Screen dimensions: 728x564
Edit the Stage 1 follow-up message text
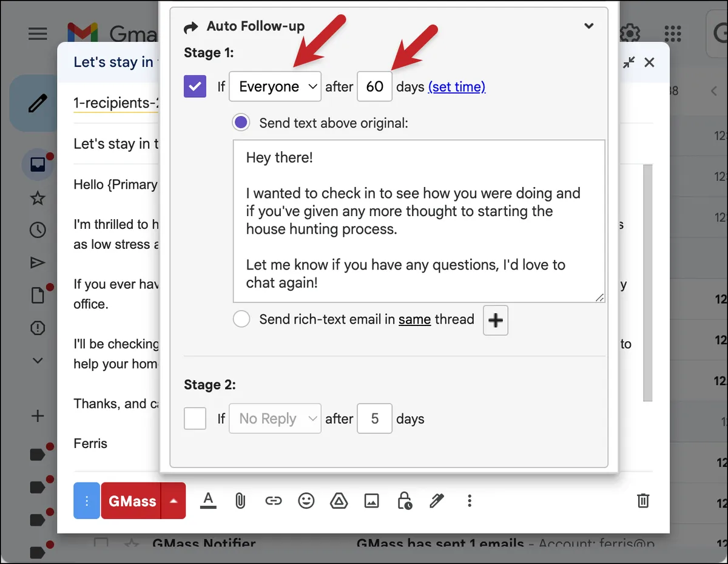click(x=419, y=221)
